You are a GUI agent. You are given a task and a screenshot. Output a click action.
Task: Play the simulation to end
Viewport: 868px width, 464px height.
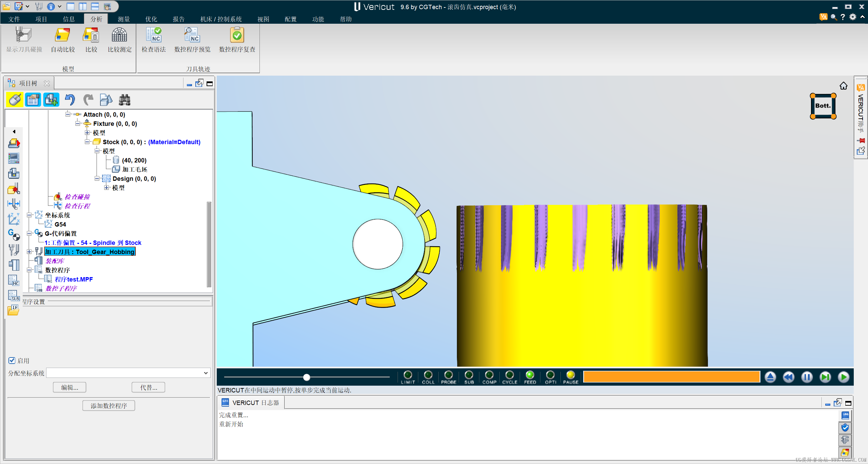pos(844,377)
